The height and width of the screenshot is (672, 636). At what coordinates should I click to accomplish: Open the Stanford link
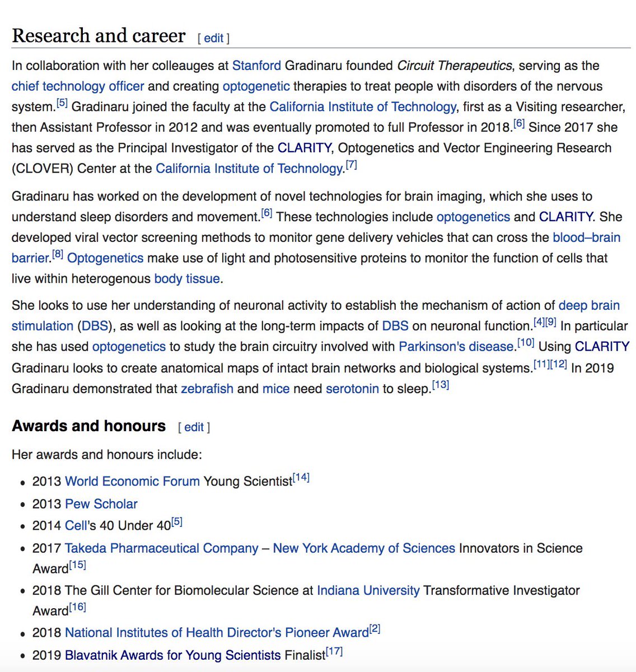[x=256, y=66]
